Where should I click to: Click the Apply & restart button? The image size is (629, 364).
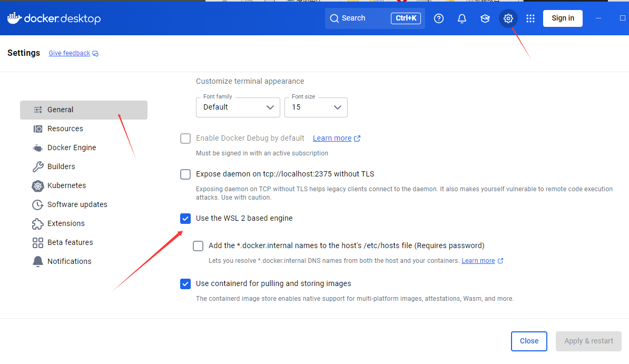[x=588, y=341]
